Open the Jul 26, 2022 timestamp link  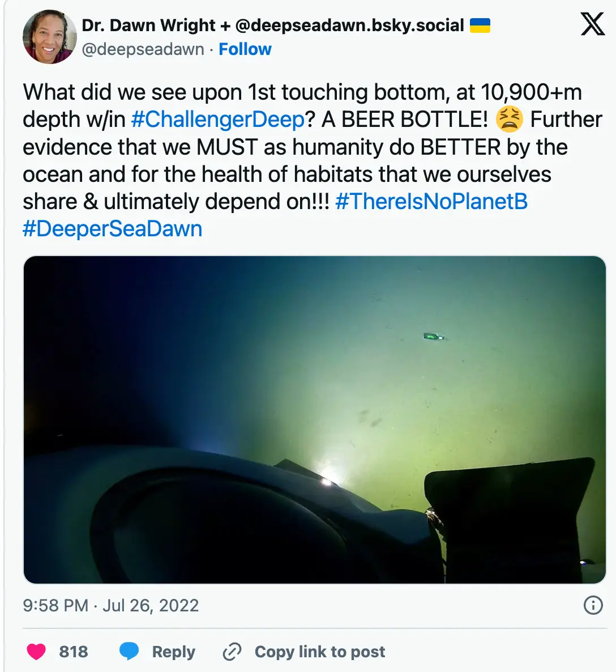click(110, 605)
